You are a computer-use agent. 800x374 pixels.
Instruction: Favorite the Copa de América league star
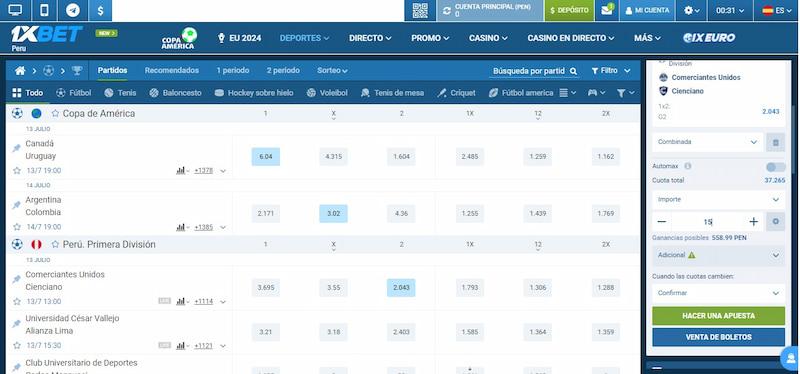pos(55,113)
